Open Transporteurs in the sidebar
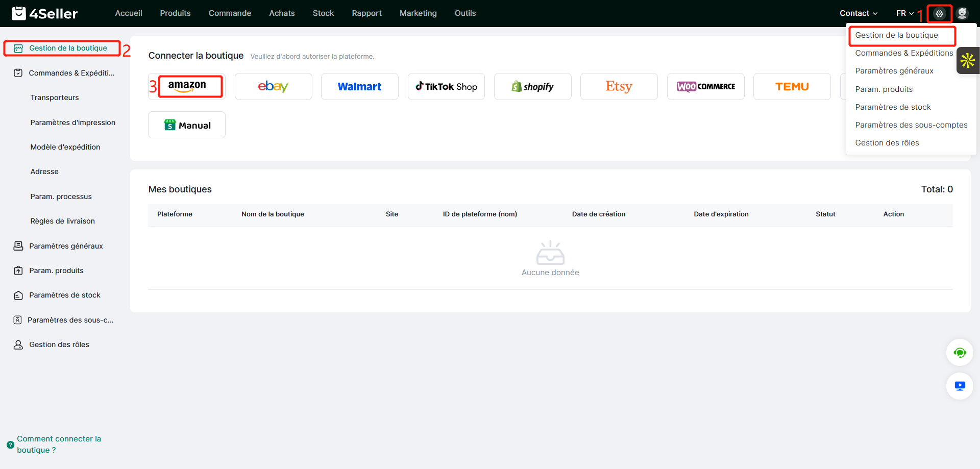The height and width of the screenshot is (469, 980). coord(55,97)
